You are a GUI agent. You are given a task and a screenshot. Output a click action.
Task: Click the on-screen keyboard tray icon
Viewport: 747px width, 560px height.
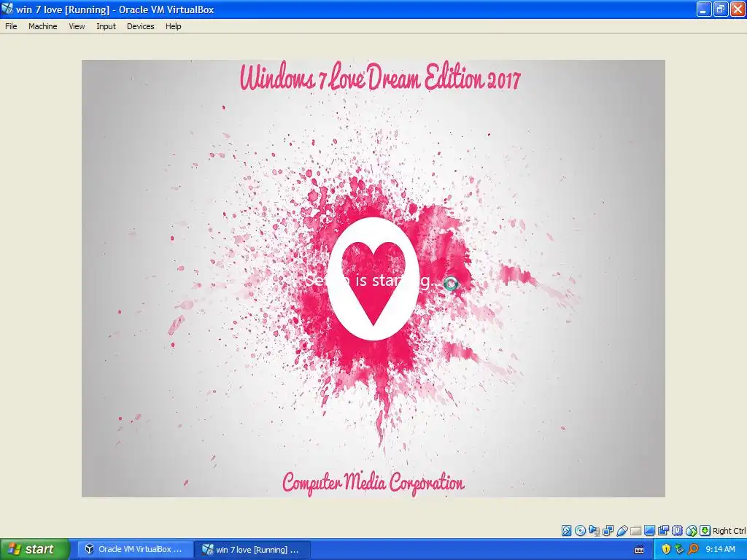pyautogui.click(x=639, y=550)
